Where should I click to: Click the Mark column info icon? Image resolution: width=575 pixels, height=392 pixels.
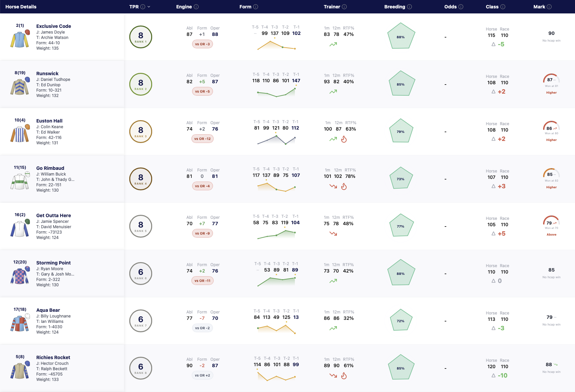click(x=549, y=7)
